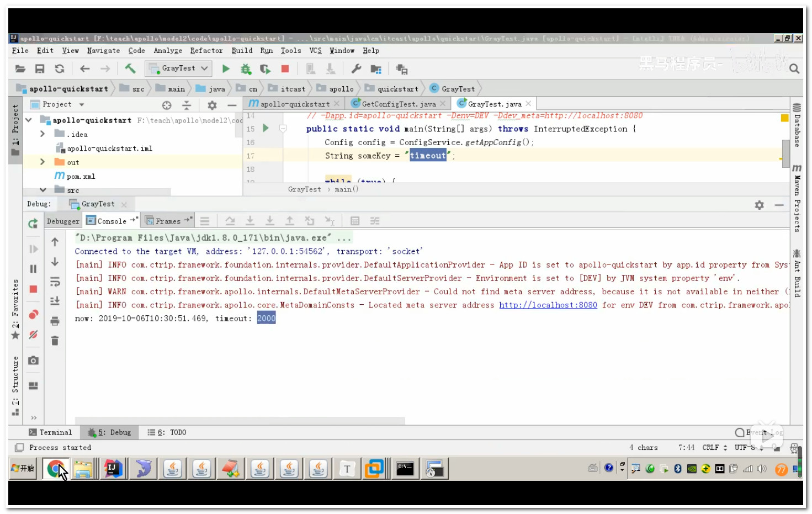
Task: Start debugging with the bug icon
Action: coord(246,69)
